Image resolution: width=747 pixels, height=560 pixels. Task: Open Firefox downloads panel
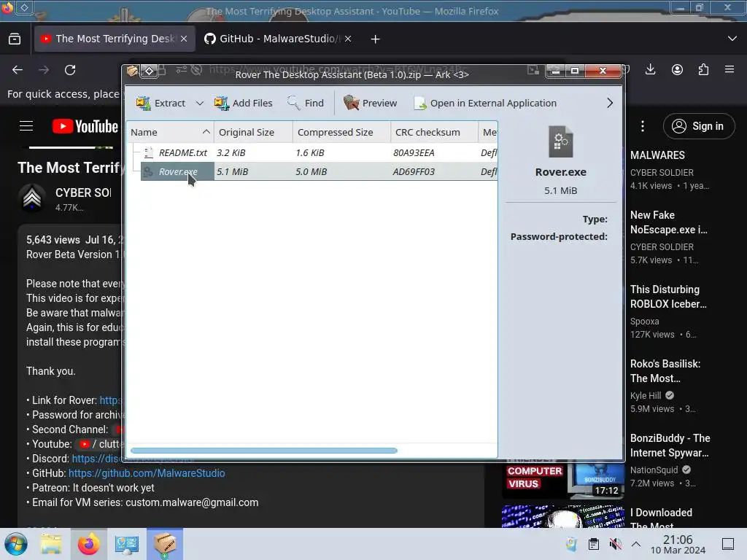pyautogui.click(x=650, y=70)
